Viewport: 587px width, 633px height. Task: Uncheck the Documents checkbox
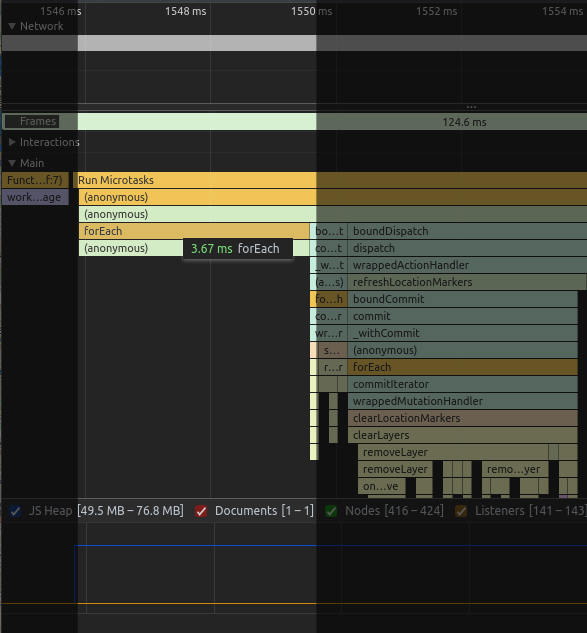(x=201, y=511)
